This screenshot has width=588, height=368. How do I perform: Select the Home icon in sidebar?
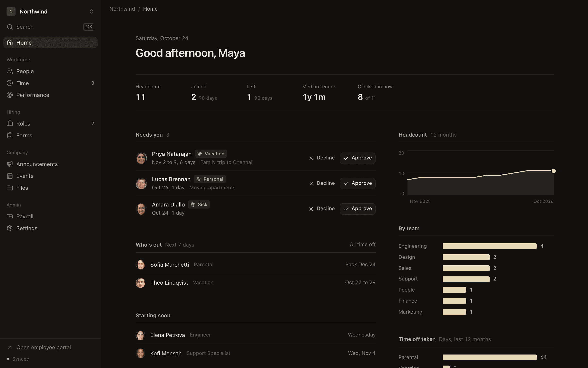(x=10, y=43)
